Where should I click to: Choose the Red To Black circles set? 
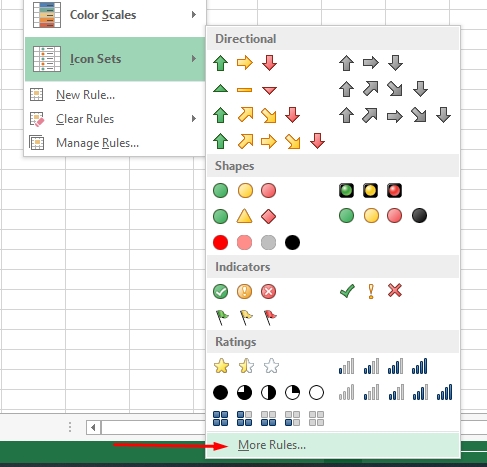pyautogui.click(x=256, y=242)
